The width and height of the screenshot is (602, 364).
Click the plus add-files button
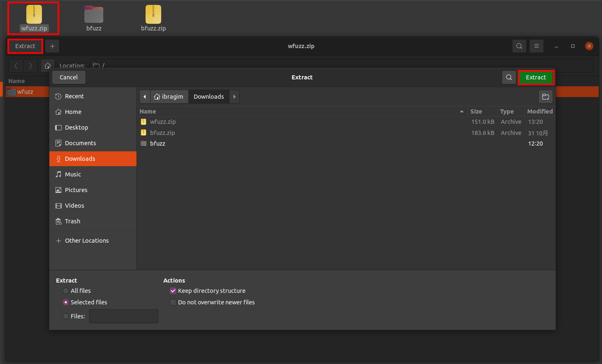52,46
